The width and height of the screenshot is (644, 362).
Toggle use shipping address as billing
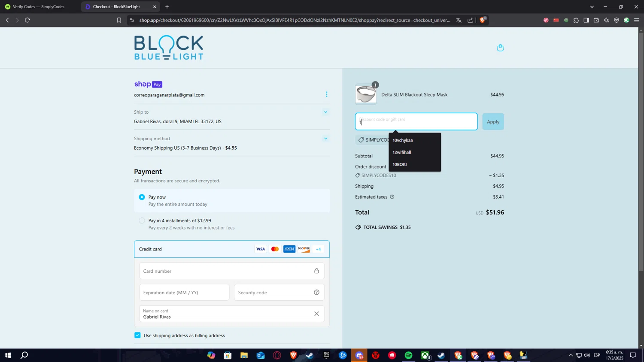click(137, 335)
